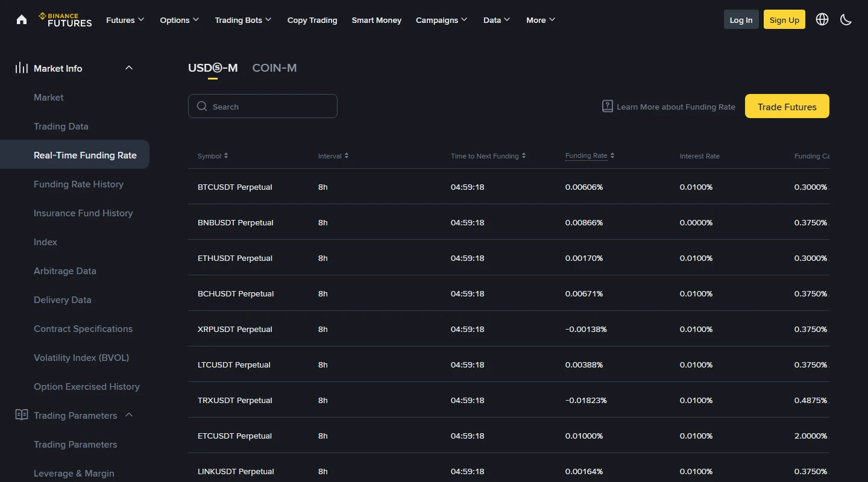
Task: Expand the Trading Bots menu
Action: pyautogui.click(x=244, y=20)
